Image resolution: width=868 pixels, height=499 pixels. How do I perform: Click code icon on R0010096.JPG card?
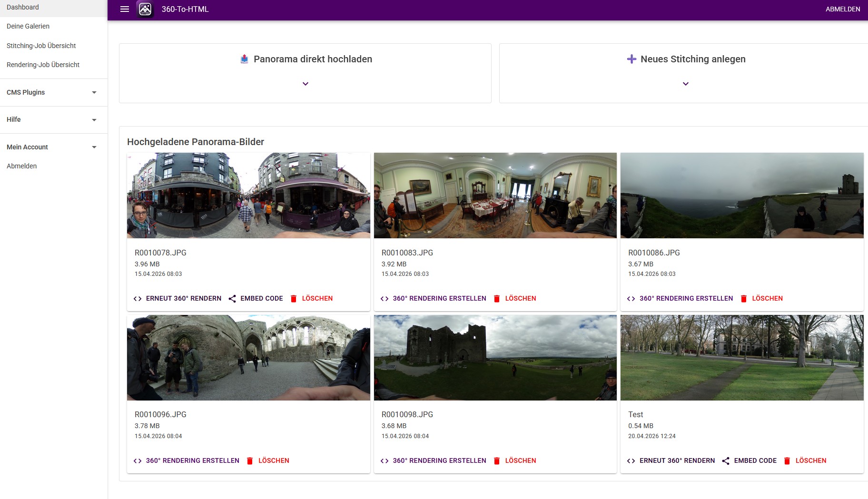pyautogui.click(x=138, y=461)
